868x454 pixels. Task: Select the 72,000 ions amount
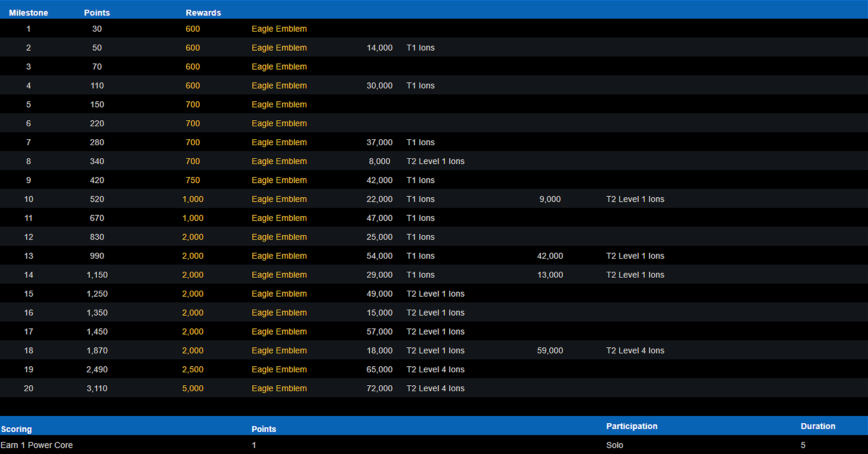pos(379,388)
